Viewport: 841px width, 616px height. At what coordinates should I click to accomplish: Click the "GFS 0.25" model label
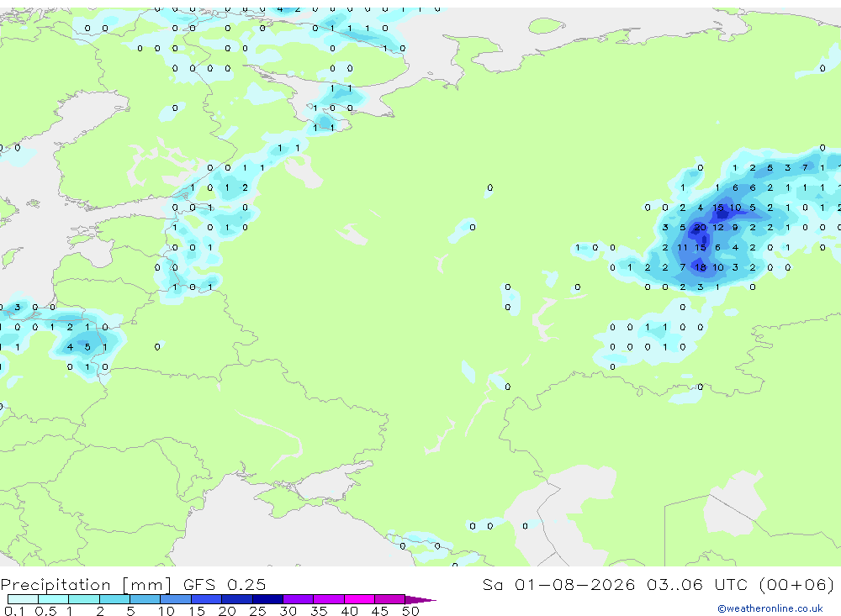coord(225,584)
